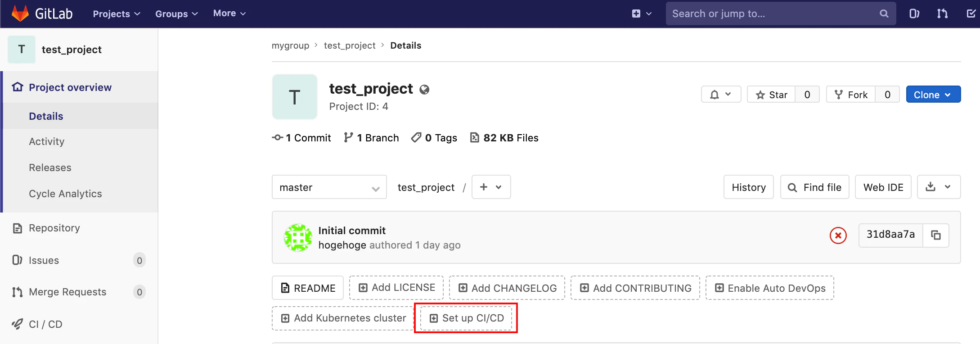Click hogehoge's avatar on the commit
This screenshot has width=980, height=344.
298,237
